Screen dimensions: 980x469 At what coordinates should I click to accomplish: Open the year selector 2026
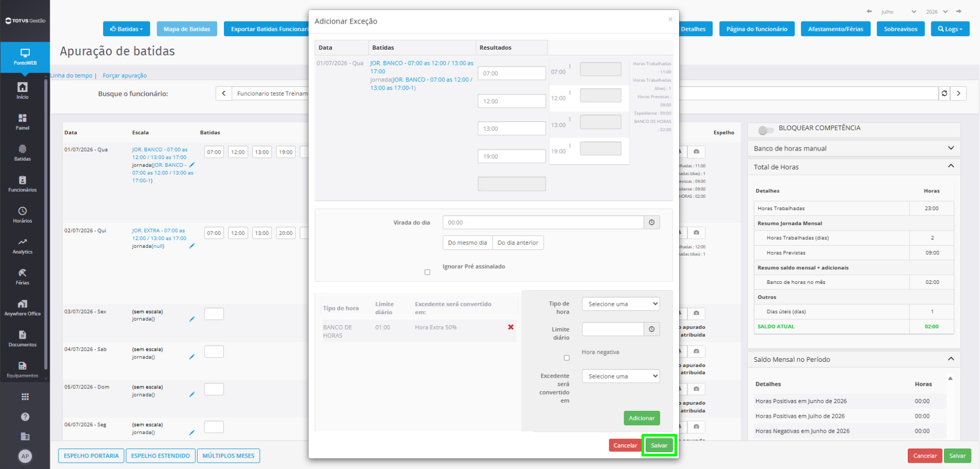(x=937, y=12)
